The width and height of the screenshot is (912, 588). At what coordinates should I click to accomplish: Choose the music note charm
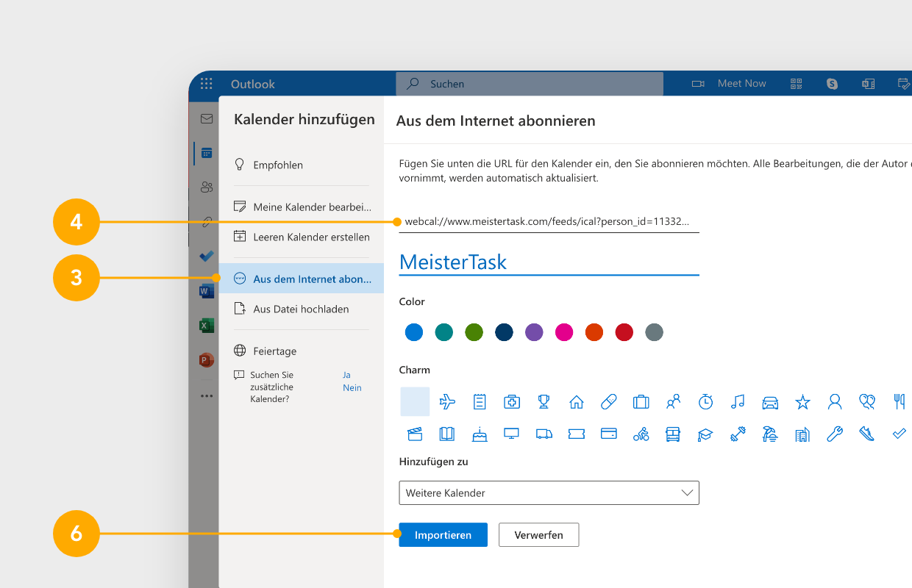click(738, 401)
